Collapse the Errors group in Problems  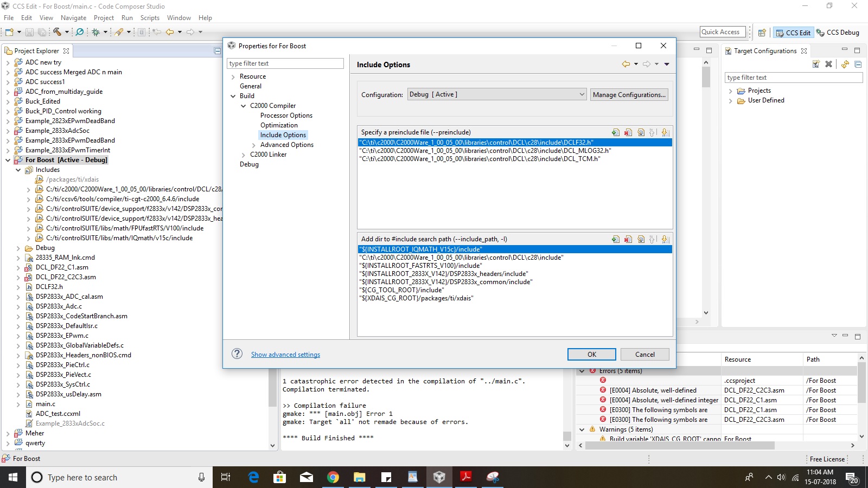582,371
